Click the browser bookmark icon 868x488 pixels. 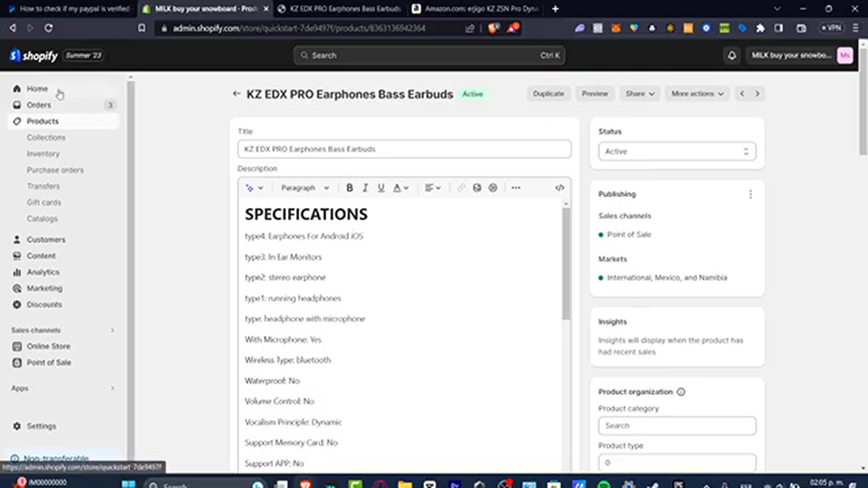(142, 28)
